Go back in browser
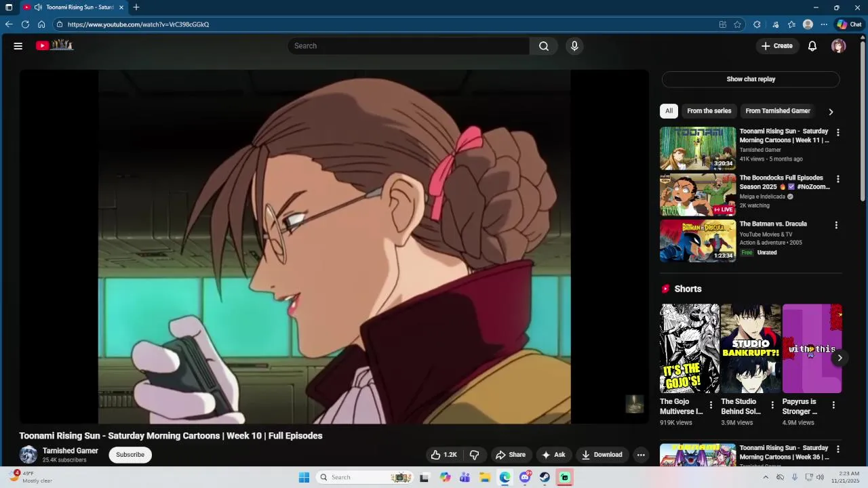 (9, 24)
